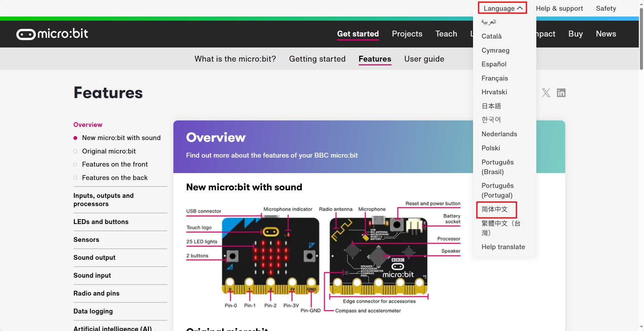
Task: Click 'Compass and accelerometer' label
Action: pyautogui.click(x=368, y=311)
